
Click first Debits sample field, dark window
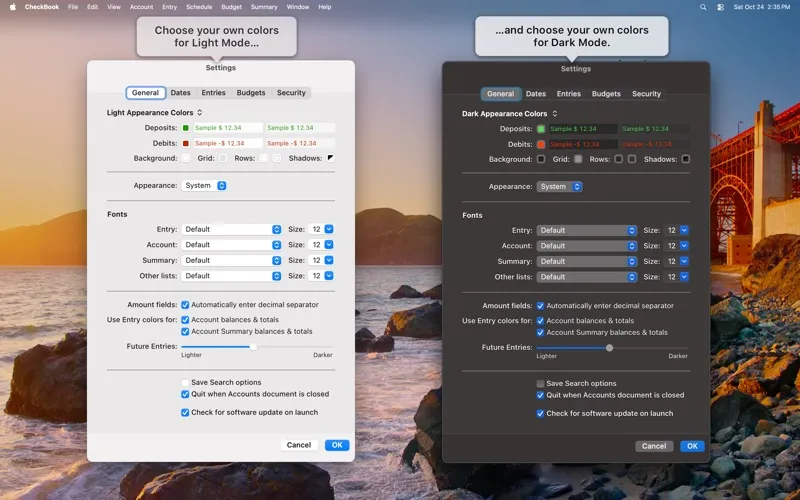pyautogui.click(x=583, y=144)
